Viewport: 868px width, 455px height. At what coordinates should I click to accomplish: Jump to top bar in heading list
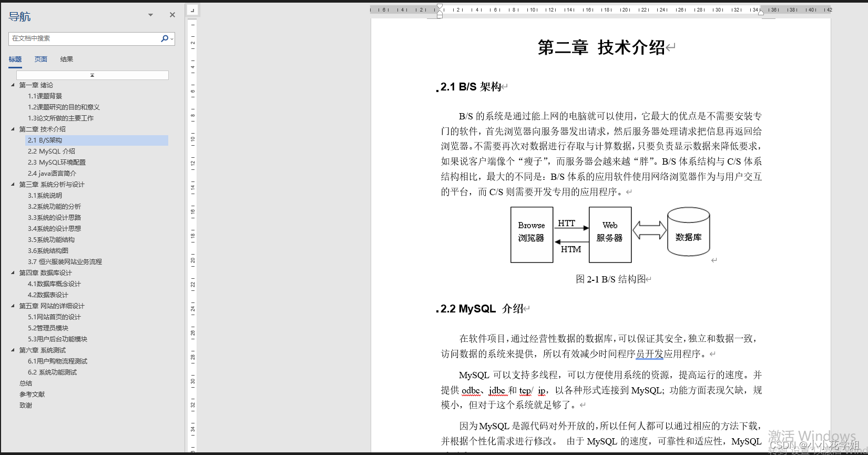(x=93, y=75)
